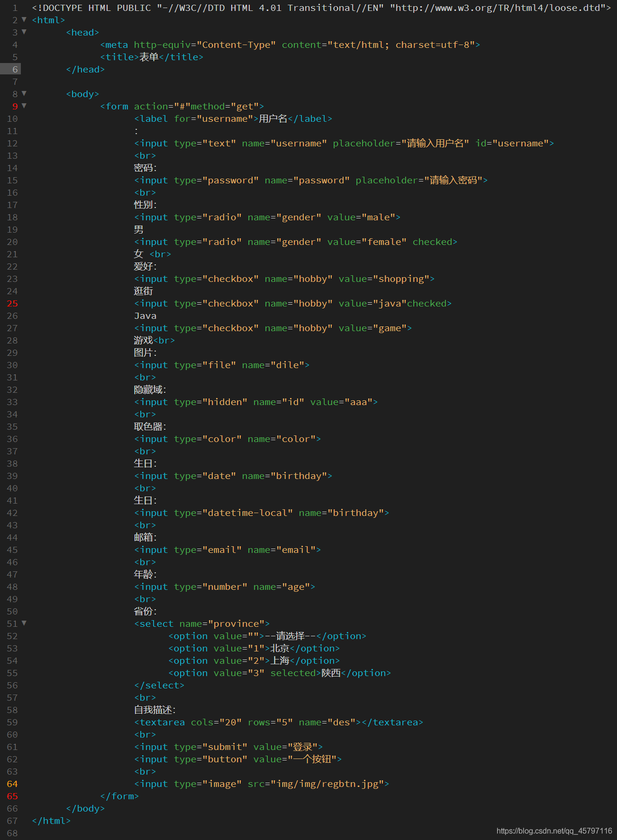Click the DOCTYPE declaration on line 1
This screenshot has width=617, height=840.
[x=321, y=8]
